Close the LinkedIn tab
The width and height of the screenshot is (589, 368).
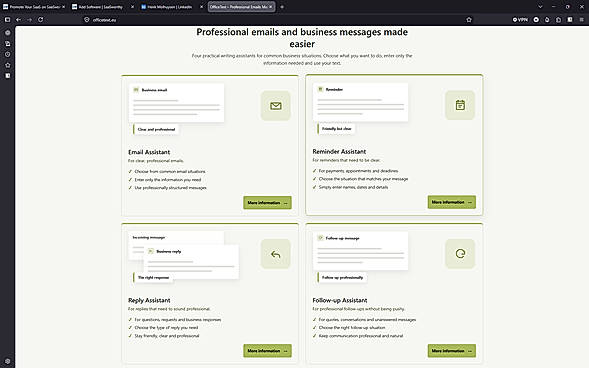pos(201,7)
